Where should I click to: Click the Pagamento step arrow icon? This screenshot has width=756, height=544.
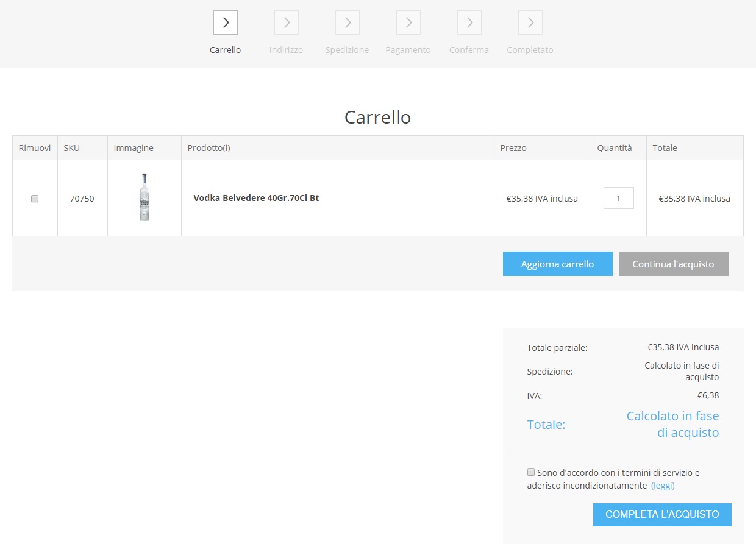[408, 23]
